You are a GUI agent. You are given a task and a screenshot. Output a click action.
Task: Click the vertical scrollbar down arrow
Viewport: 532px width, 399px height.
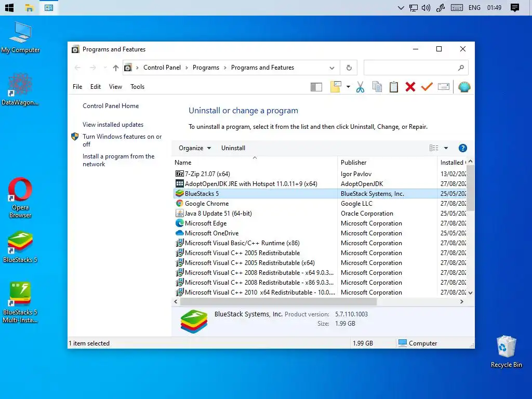(471, 292)
